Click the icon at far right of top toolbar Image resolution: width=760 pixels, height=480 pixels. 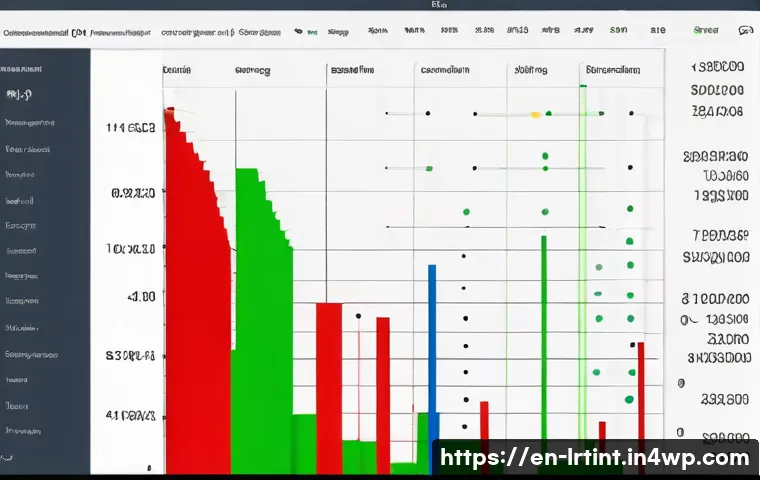[744, 32]
